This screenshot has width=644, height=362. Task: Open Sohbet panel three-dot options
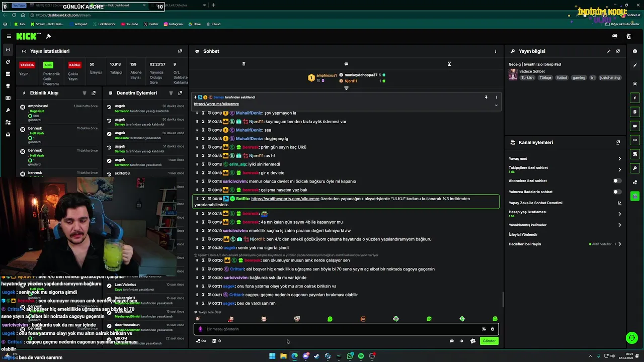click(496, 51)
